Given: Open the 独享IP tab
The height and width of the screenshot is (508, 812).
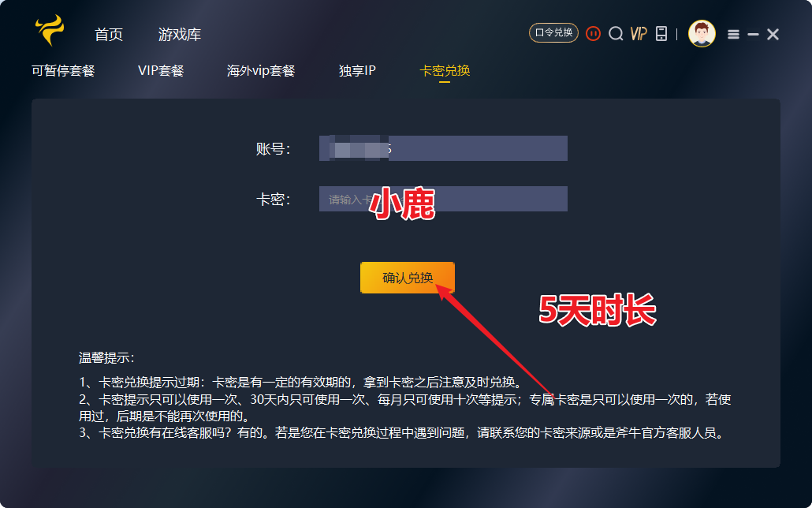Looking at the screenshot, I should coord(357,70).
